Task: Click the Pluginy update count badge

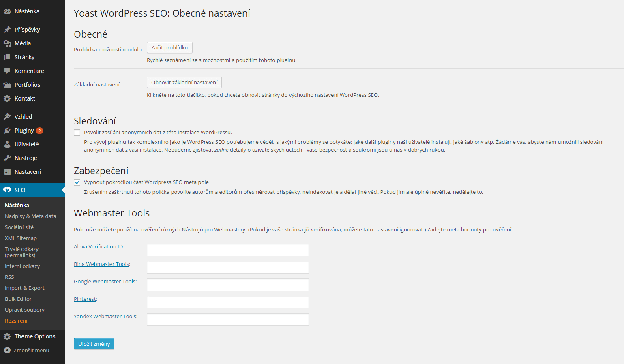Action: pyautogui.click(x=39, y=131)
